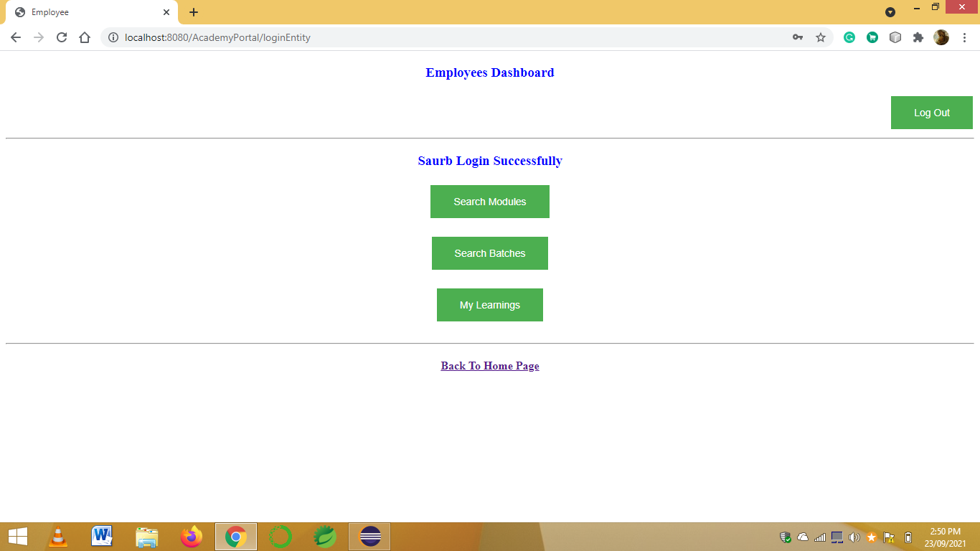Click the Employees Dashboard heading
The image size is (980, 551).
click(490, 72)
